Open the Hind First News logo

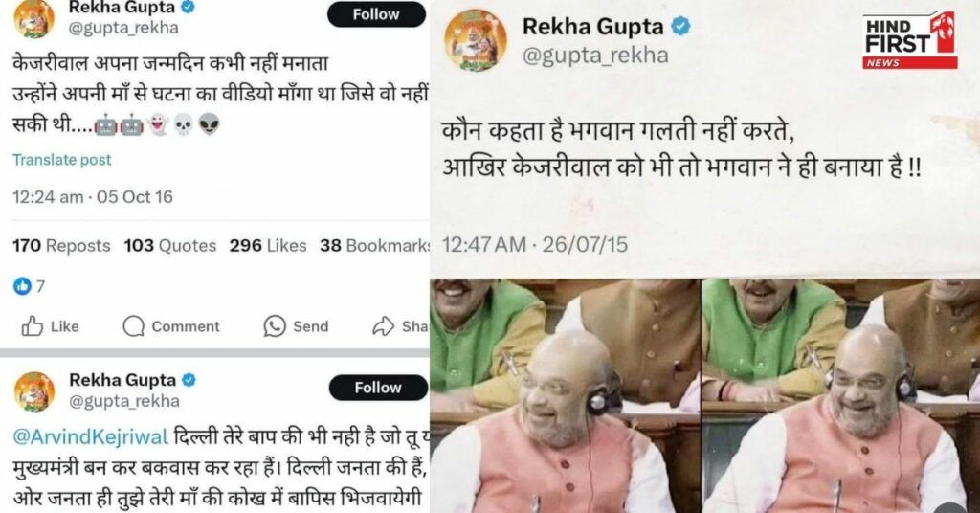click(x=910, y=40)
